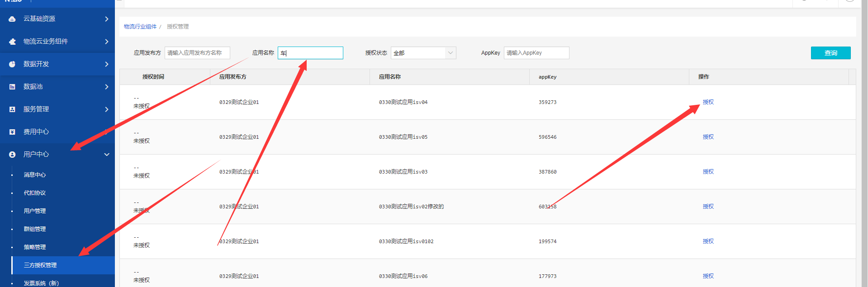Open the 代扣协议 submenu item
868x287 pixels.
tap(35, 193)
